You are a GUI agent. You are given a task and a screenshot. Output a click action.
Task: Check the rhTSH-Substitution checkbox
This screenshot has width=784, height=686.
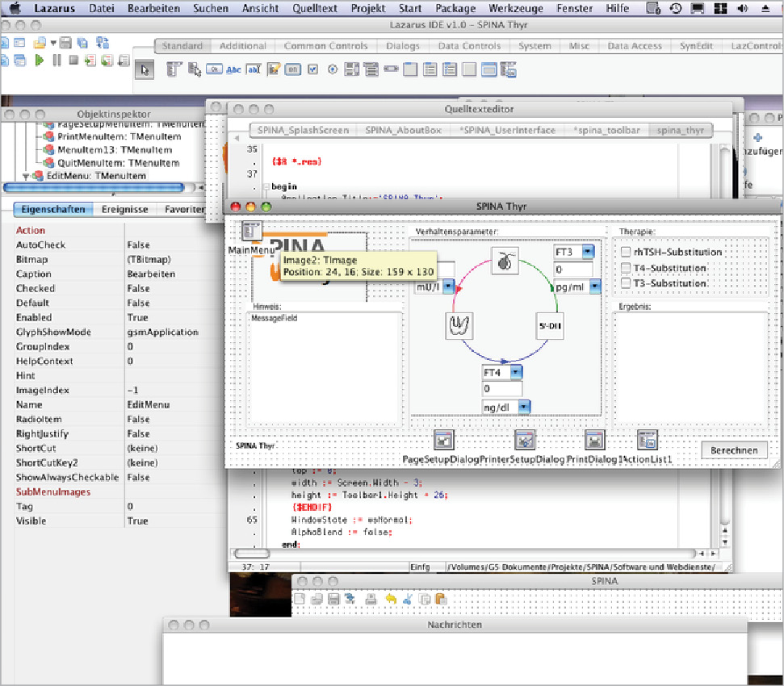627,253
